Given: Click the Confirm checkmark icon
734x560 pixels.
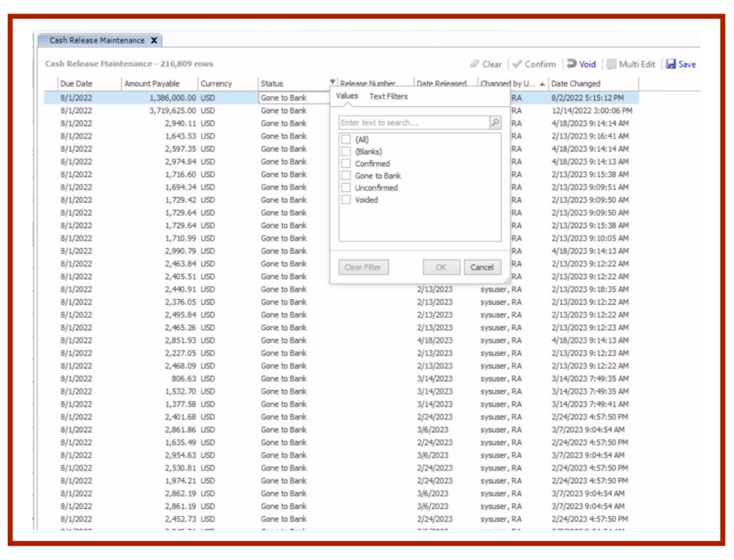Looking at the screenshot, I should tap(517, 64).
